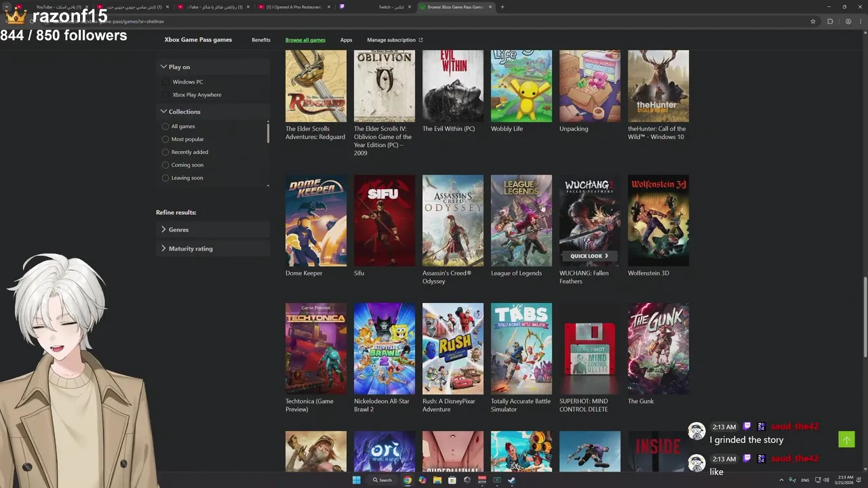Open theHunter: Call of the Wild cover

click(658, 86)
